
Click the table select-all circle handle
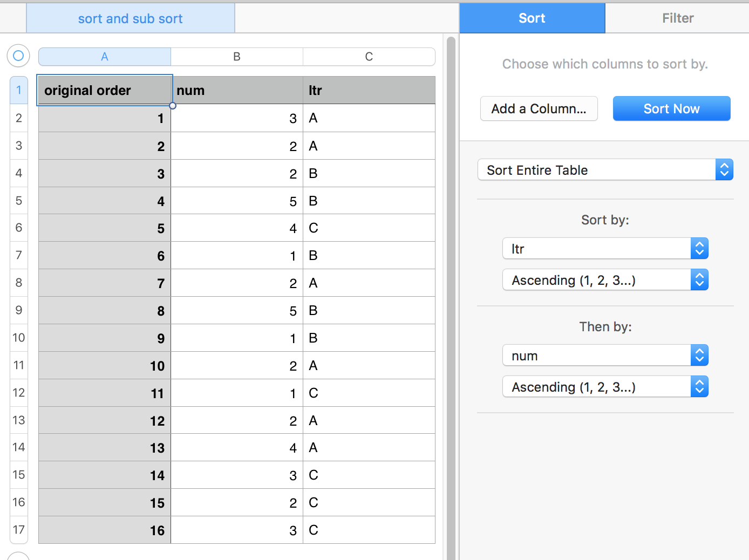tap(18, 56)
